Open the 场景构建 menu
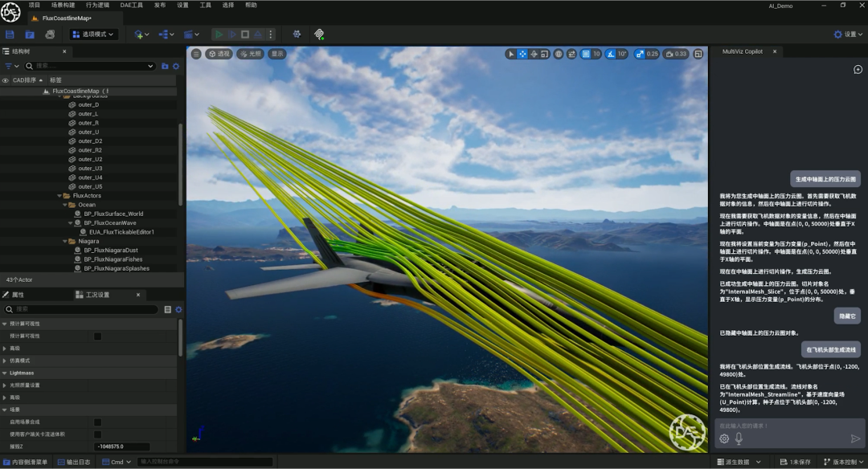 pyautogui.click(x=63, y=5)
